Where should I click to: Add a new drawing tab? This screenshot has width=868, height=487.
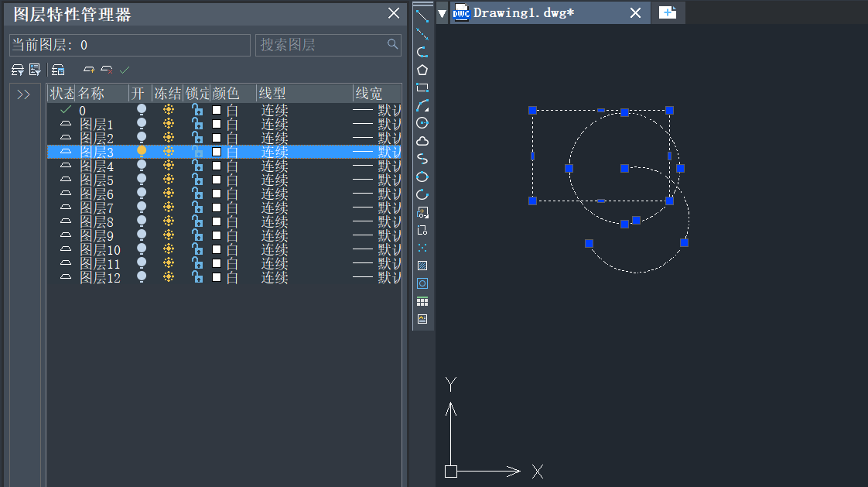click(x=668, y=12)
